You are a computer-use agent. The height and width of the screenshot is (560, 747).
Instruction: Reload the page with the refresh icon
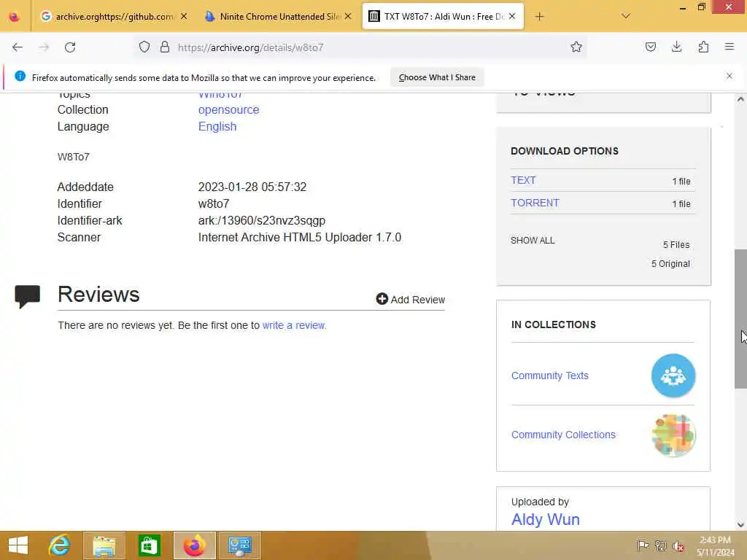pyautogui.click(x=70, y=47)
